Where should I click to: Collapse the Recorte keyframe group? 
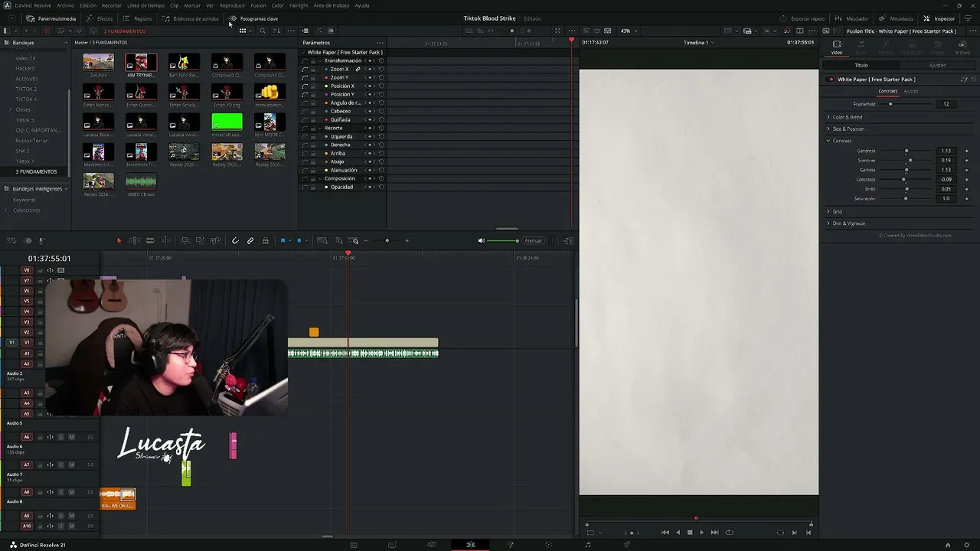click(x=321, y=129)
